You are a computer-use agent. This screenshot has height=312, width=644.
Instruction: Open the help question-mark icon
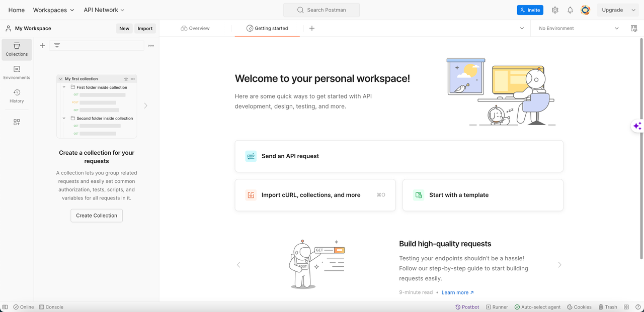click(x=638, y=307)
